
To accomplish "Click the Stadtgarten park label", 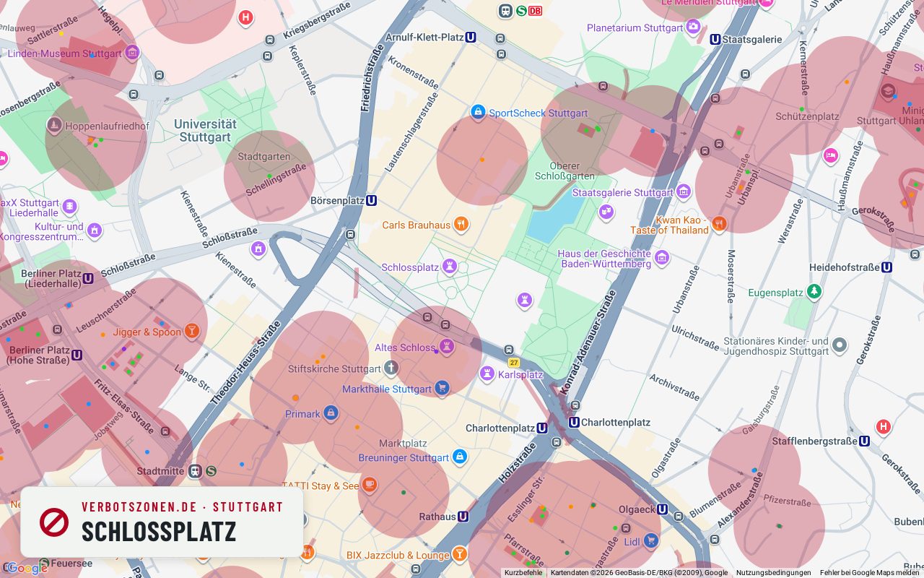I will pyautogui.click(x=264, y=156).
